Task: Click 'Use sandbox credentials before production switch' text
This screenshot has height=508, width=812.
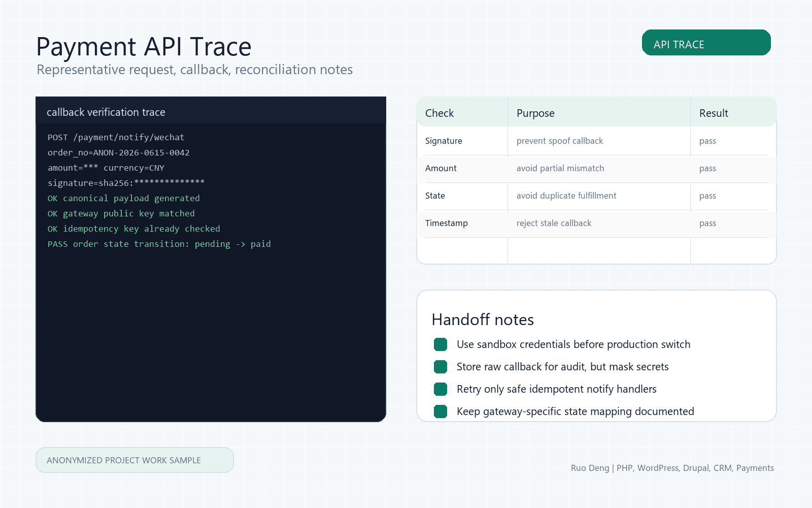Action: tap(573, 344)
